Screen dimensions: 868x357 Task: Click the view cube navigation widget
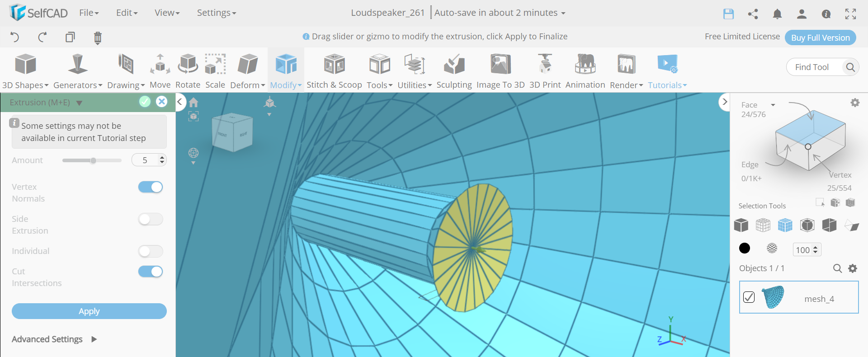pyautogui.click(x=233, y=132)
